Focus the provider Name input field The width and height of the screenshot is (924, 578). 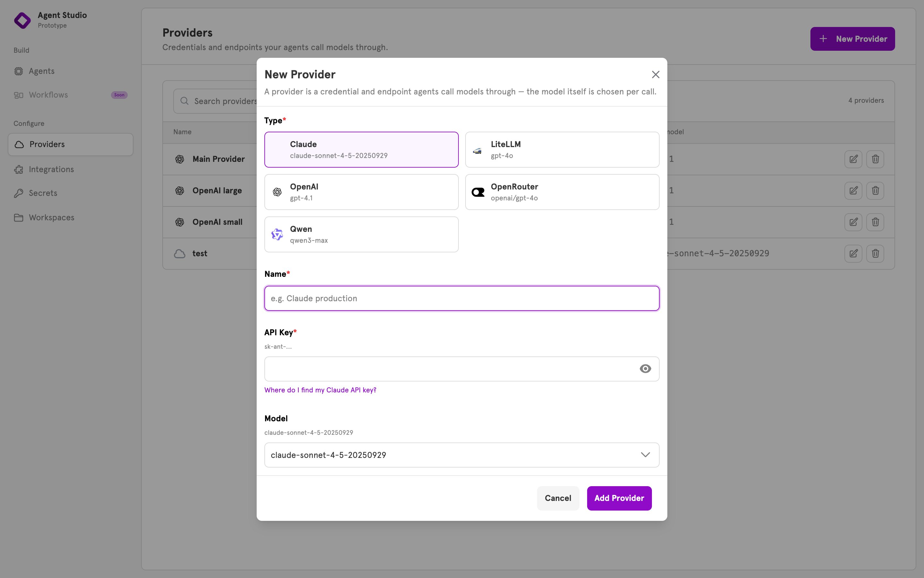[x=462, y=298]
